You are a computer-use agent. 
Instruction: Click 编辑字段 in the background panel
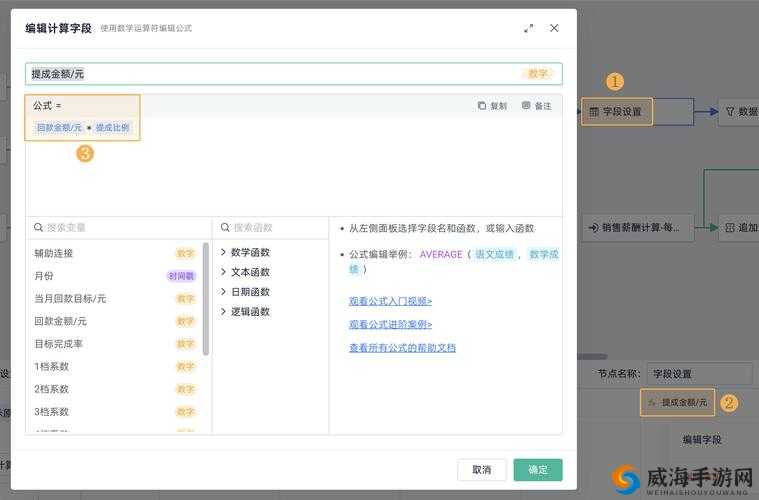tap(702, 439)
